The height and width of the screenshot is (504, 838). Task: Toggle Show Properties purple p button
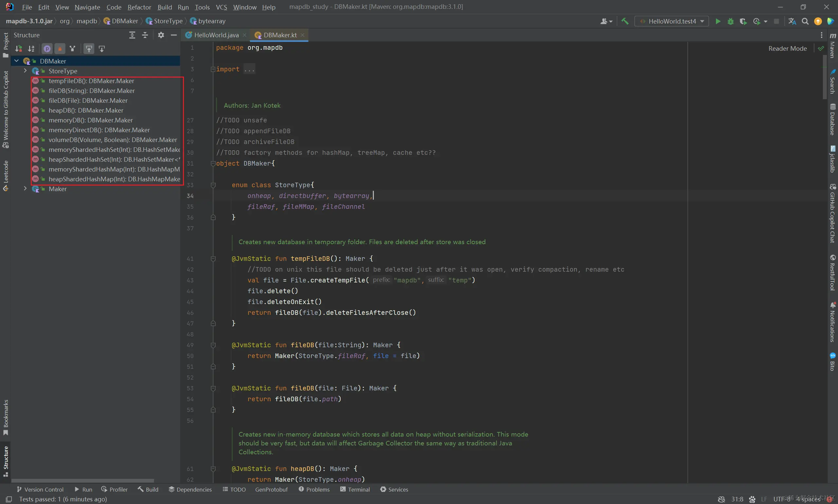pos(47,49)
